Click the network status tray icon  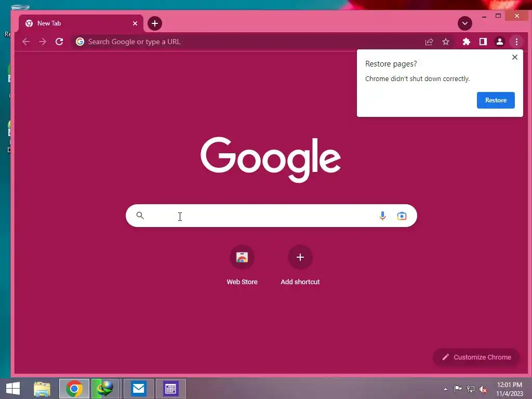pyautogui.click(x=471, y=389)
